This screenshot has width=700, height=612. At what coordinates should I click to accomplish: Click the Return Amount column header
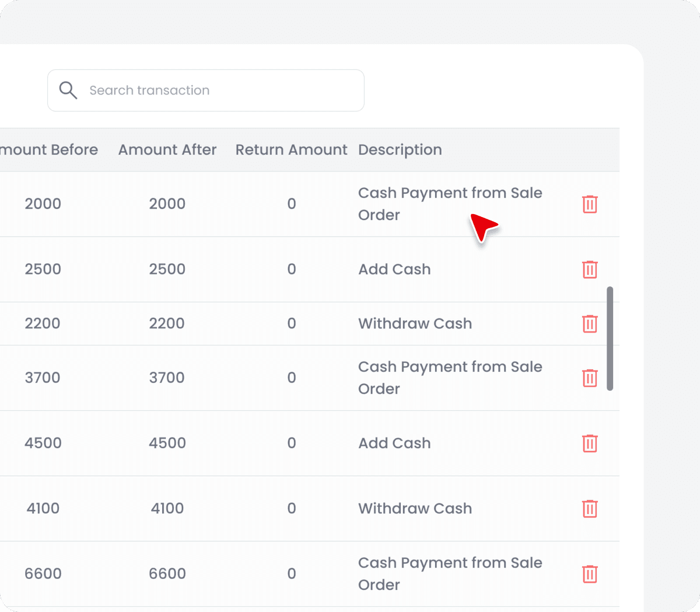(291, 149)
